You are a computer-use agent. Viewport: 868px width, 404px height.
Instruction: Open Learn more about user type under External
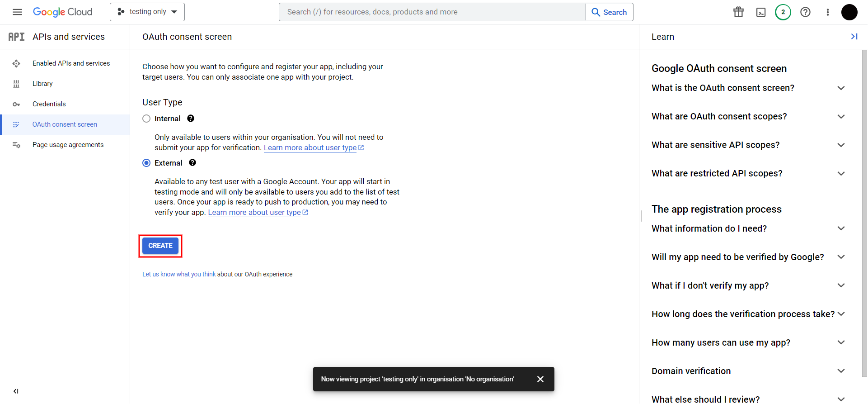coord(258,212)
